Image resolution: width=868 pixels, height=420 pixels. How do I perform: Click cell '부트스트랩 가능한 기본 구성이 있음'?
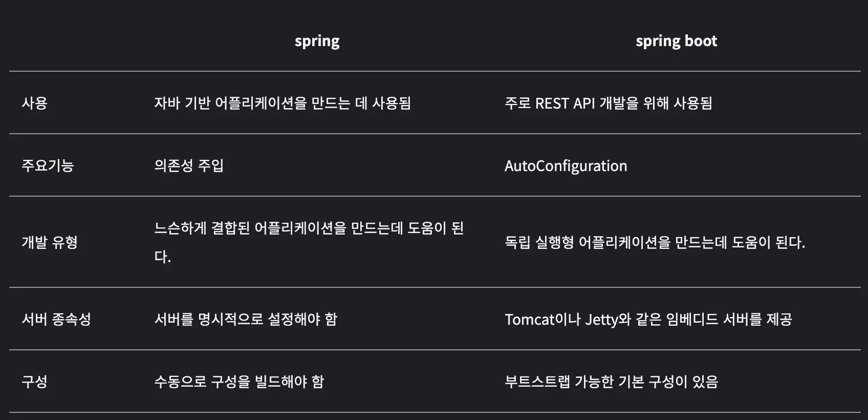coord(612,382)
